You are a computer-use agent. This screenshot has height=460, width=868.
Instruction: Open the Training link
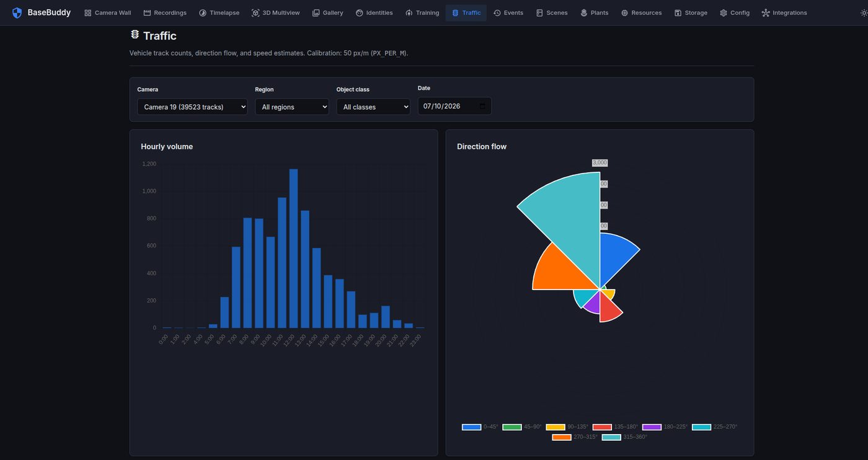422,12
